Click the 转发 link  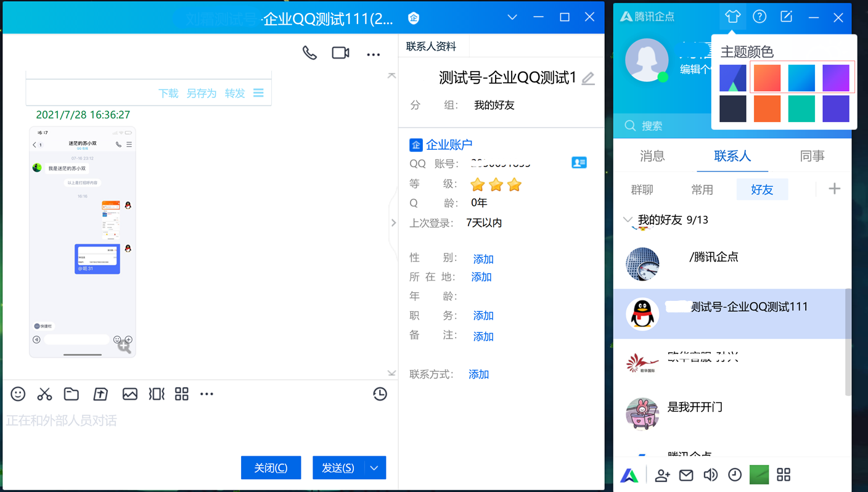click(x=235, y=93)
